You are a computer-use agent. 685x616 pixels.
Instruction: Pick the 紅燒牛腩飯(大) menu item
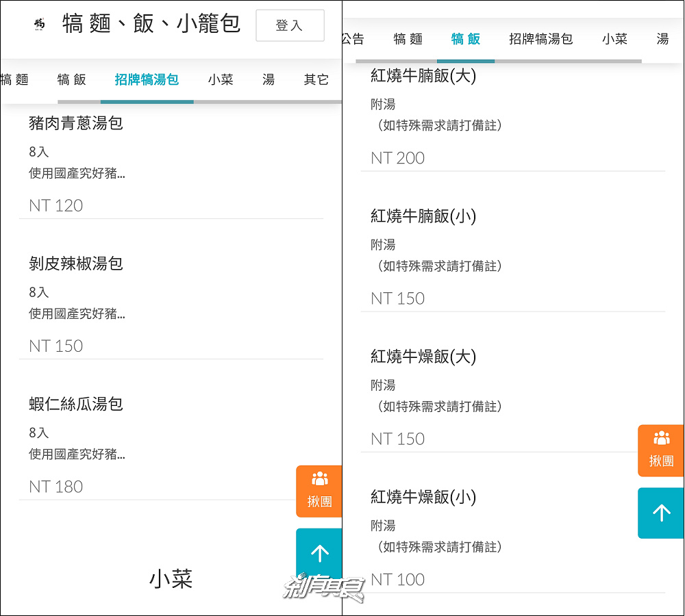pyautogui.click(x=423, y=76)
